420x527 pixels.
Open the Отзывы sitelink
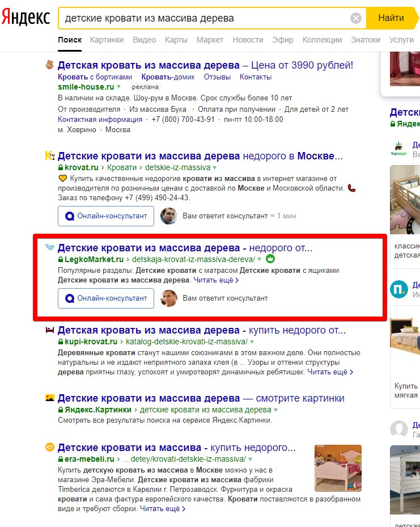pos(217,77)
